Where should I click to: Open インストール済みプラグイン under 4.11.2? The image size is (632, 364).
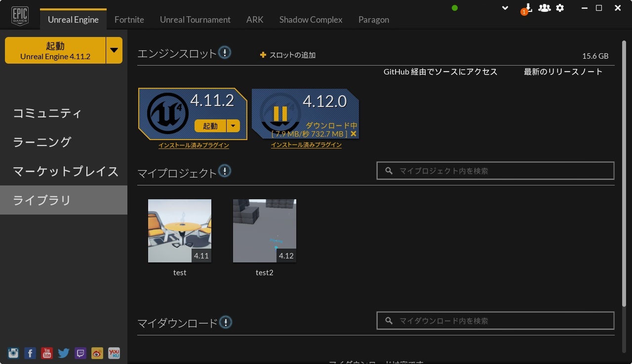pyautogui.click(x=194, y=145)
